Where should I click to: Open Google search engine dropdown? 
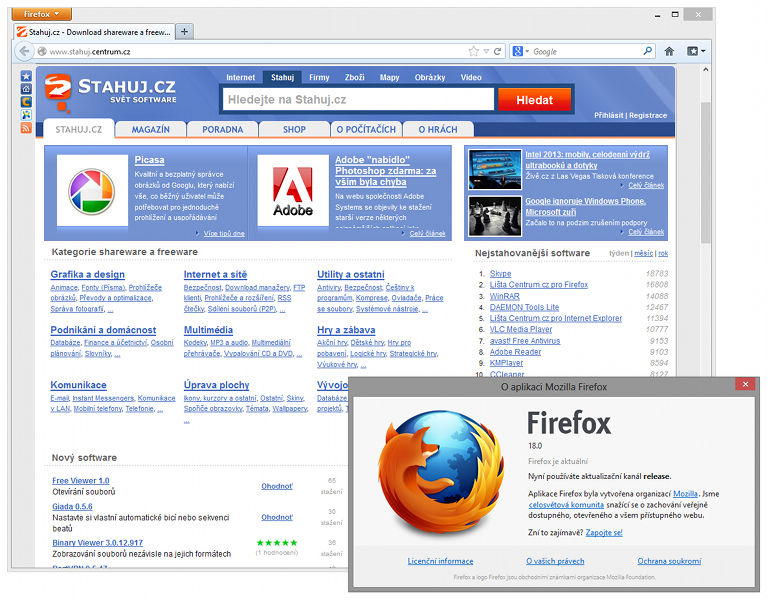click(x=520, y=51)
